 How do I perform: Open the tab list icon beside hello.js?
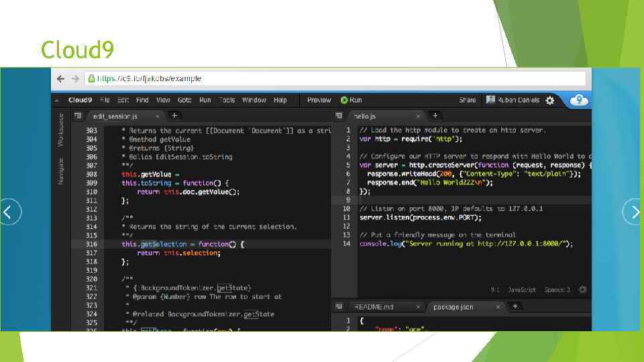(x=339, y=116)
